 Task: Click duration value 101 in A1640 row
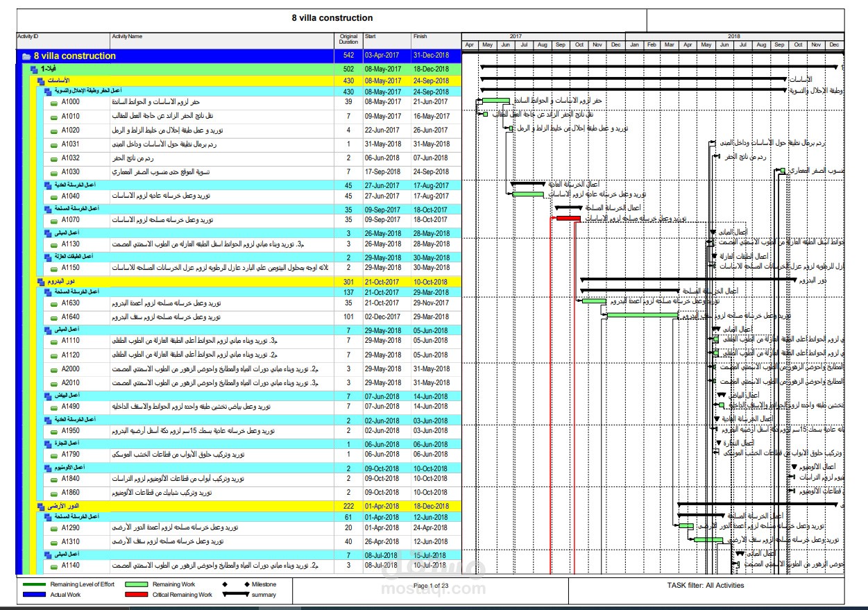[348, 317]
